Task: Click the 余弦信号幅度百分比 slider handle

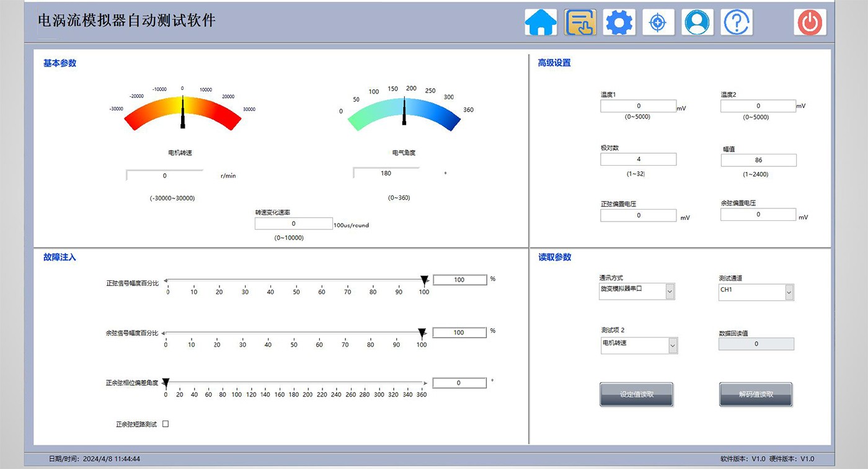Action: (422, 333)
